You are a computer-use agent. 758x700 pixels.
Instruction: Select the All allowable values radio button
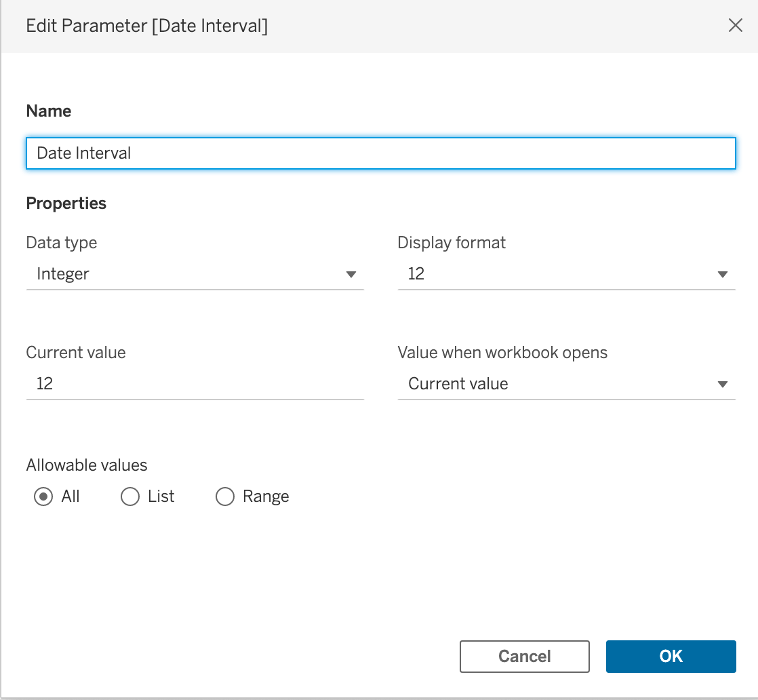(x=43, y=497)
